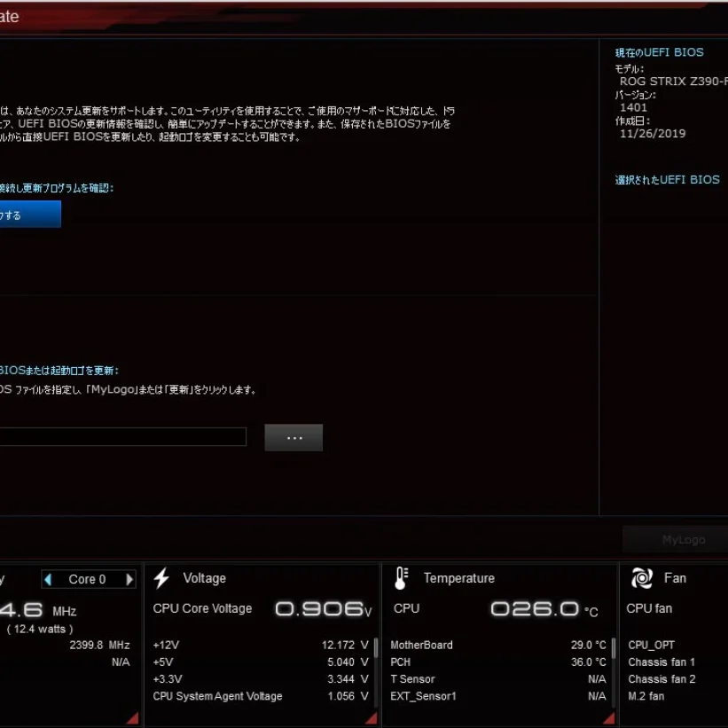Click the 12.4 watts power reading
The width and height of the screenshot is (728, 728).
40,629
